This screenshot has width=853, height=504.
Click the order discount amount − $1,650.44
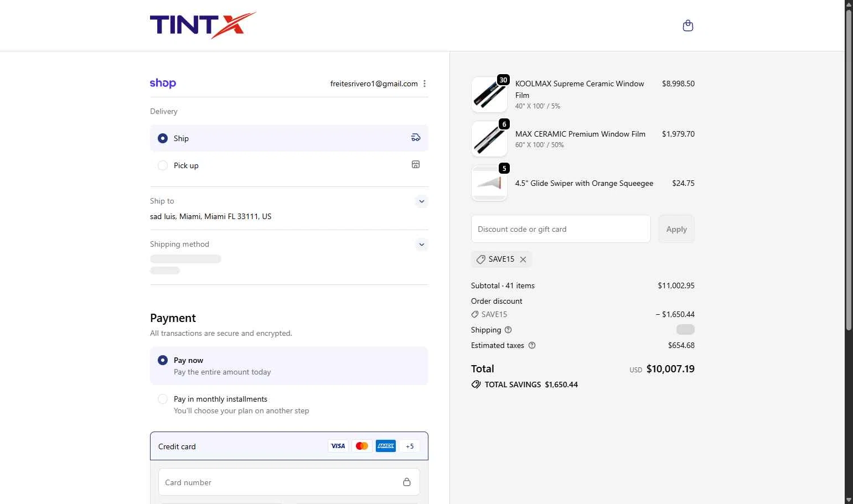[x=675, y=314]
